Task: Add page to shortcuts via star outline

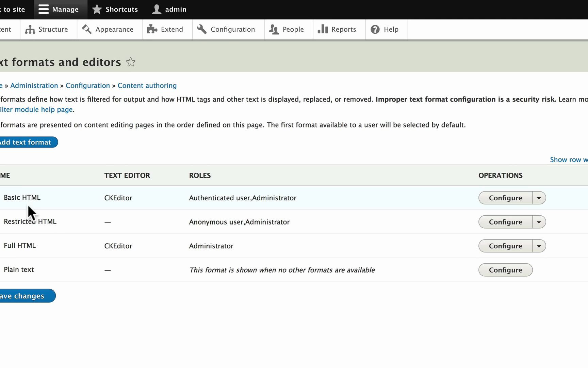Action: pos(131,62)
